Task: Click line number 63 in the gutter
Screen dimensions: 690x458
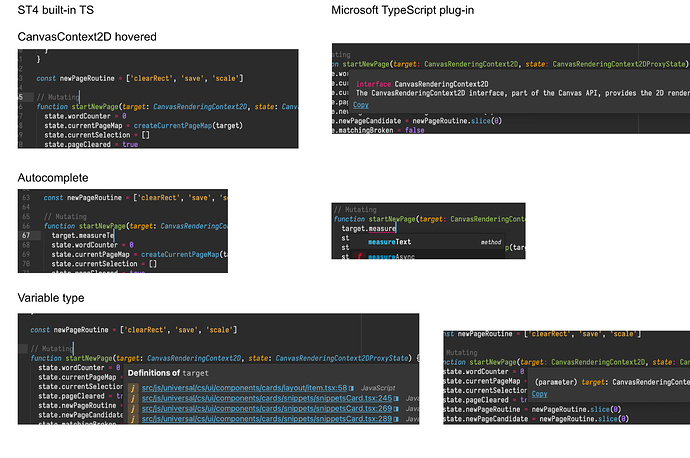Action: (26, 198)
